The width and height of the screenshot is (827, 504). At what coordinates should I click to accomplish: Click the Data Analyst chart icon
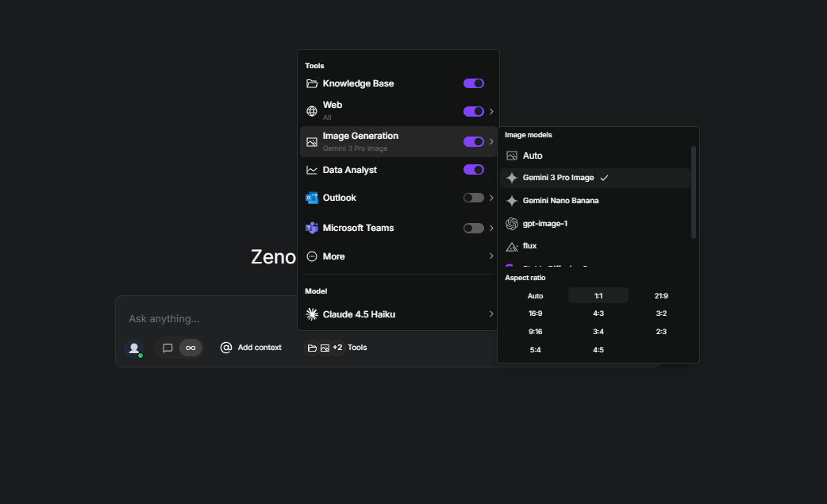tap(312, 170)
